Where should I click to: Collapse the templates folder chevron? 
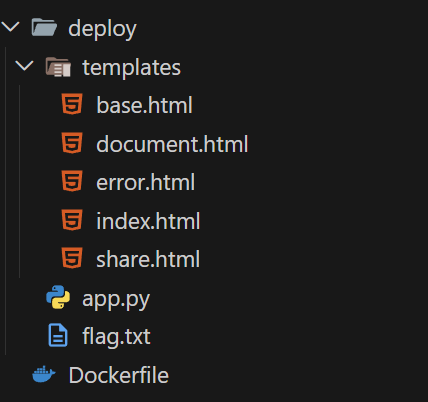[x=25, y=66]
